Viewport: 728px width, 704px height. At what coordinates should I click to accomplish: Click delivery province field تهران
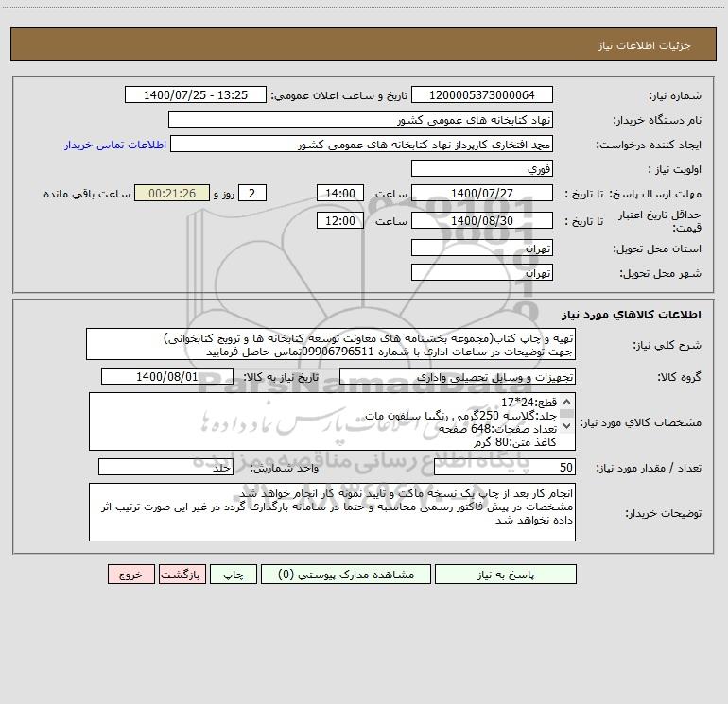tap(482, 248)
